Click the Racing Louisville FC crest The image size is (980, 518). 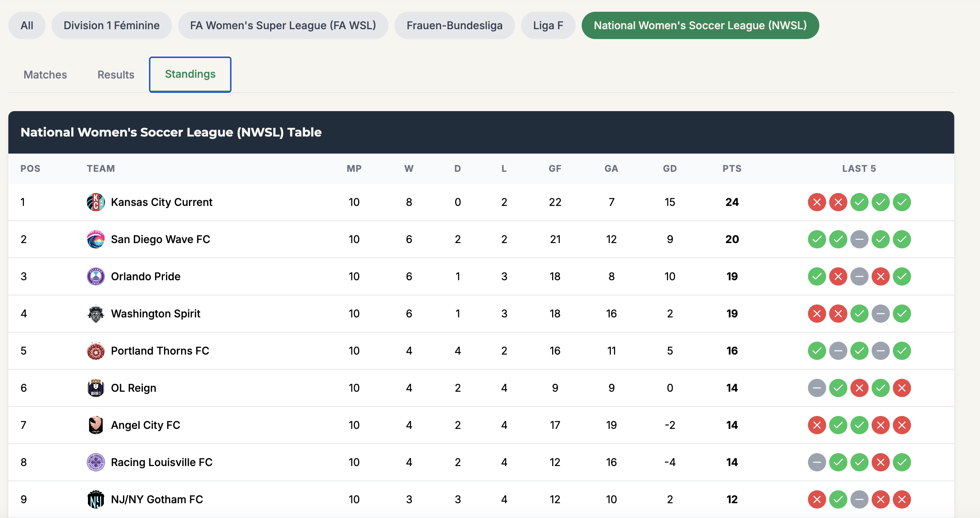point(95,462)
